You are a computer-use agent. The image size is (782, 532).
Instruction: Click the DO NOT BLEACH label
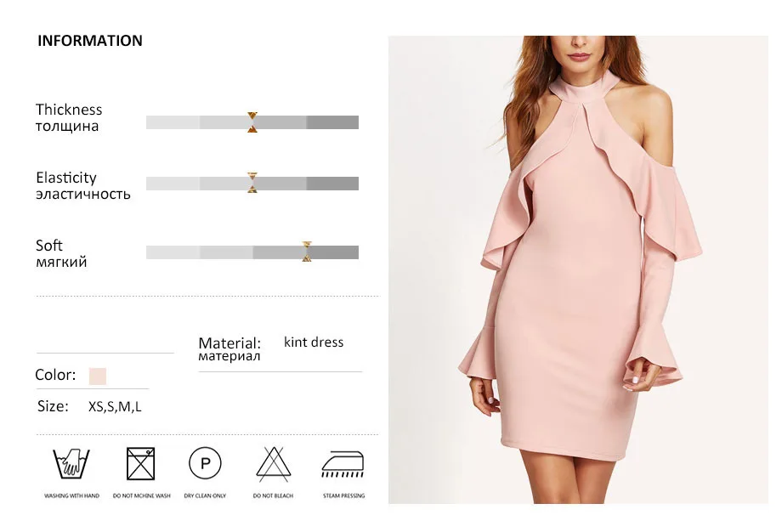tap(274, 495)
